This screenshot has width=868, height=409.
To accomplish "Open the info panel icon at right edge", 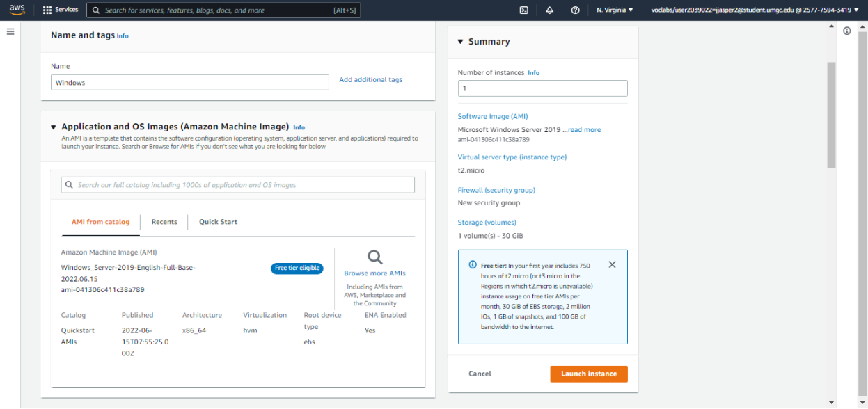I will (847, 31).
